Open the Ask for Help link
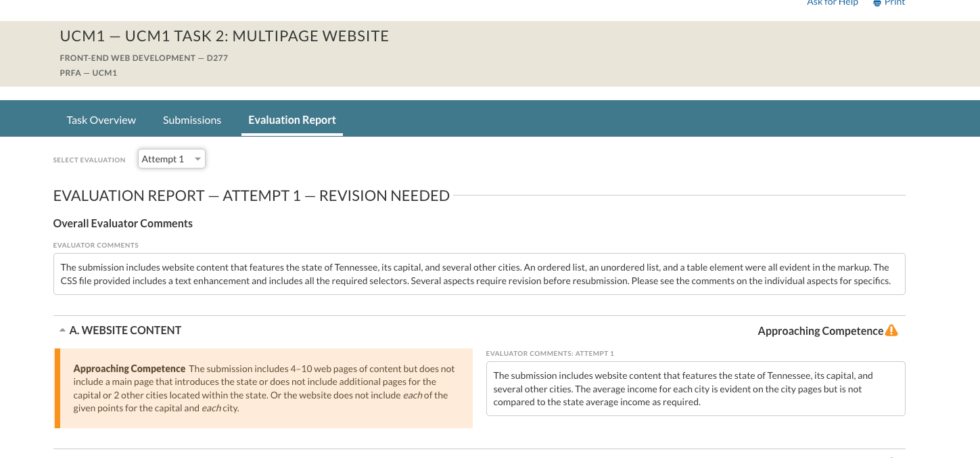This screenshot has width=980, height=458. 833,3
